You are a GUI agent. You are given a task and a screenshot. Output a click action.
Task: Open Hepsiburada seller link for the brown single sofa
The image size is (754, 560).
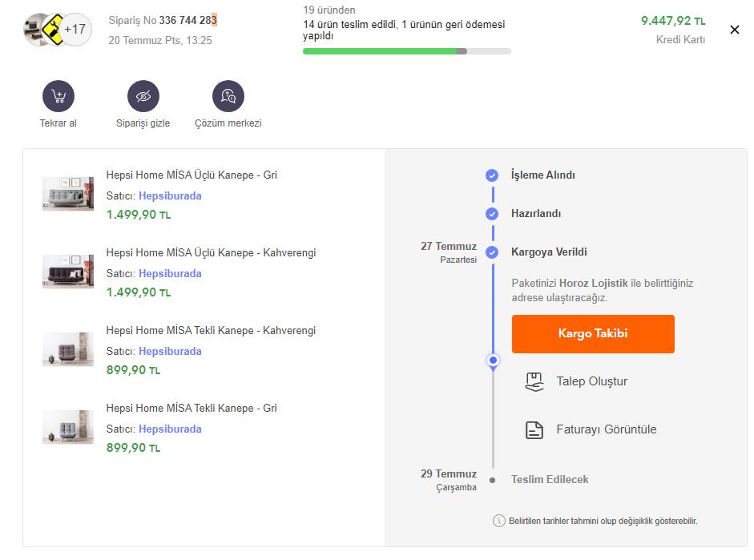(170, 351)
